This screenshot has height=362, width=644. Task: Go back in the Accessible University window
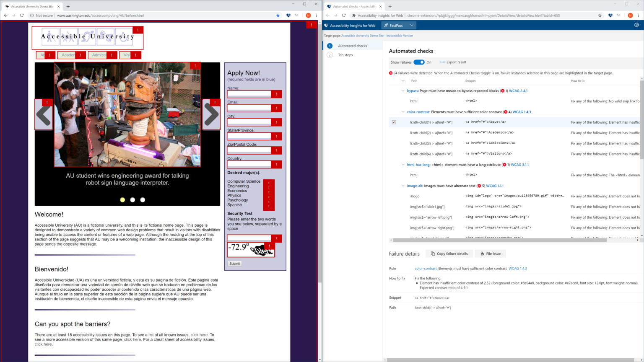click(x=6, y=16)
